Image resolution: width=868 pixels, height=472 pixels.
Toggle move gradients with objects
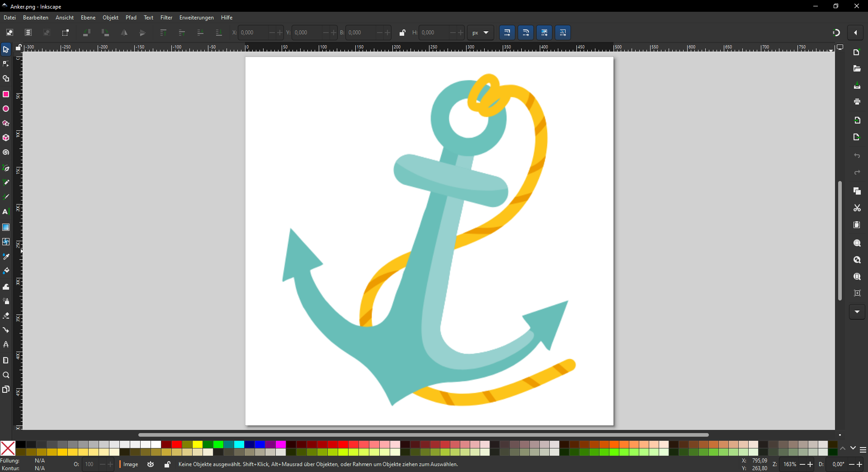544,33
